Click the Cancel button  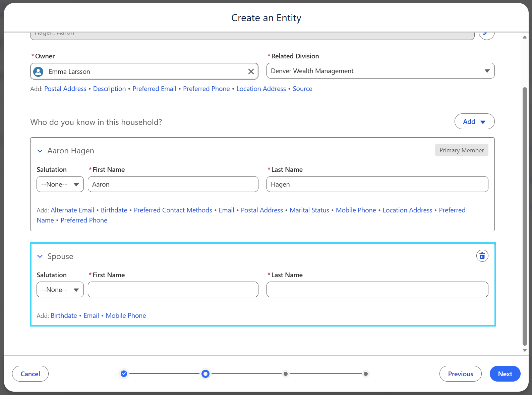30,374
